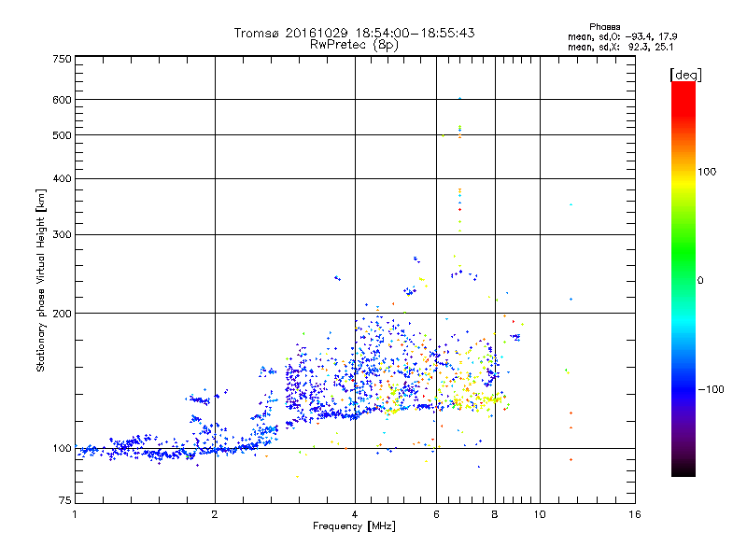The image size is (747, 560).
Task: Click the 'Phases' header label
Action: click(x=604, y=27)
